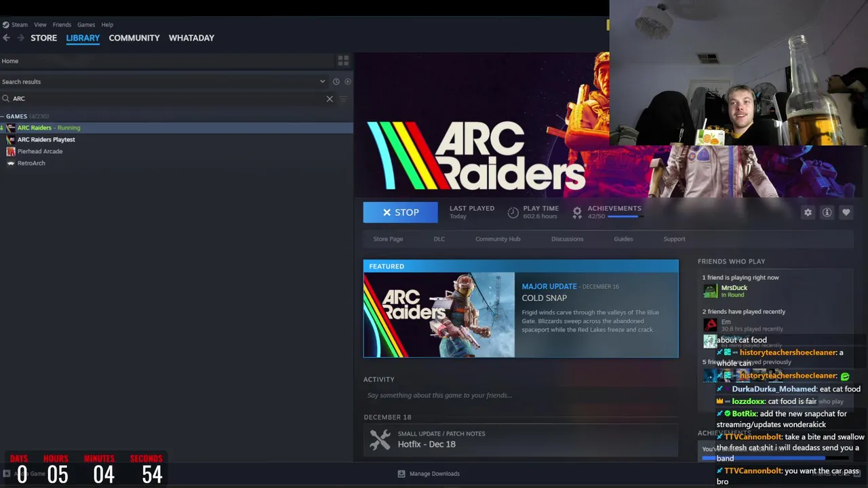Viewport: 868px width, 488px height.
Task: Click the ARC Raiders Playtest game icon
Action: pyautogui.click(x=11, y=140)
